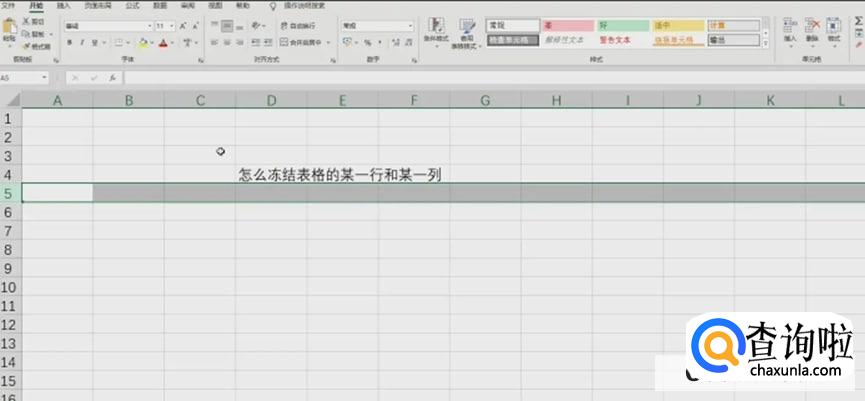Switch to the 插入 Insert tab
865x401 pixels.
[64, 6]
